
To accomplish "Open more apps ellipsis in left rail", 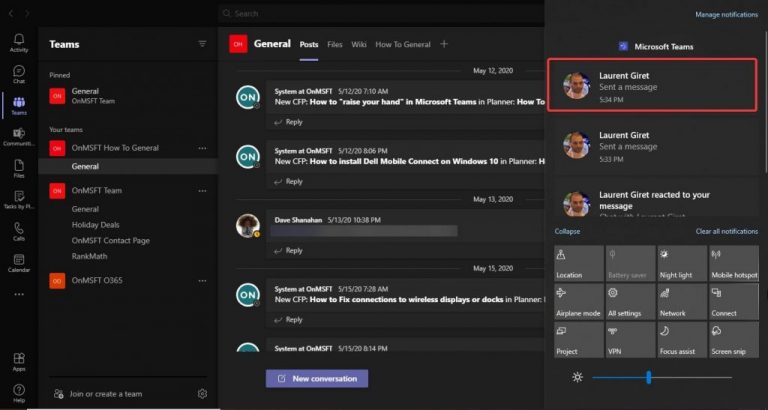I will (x=19, y=294).
